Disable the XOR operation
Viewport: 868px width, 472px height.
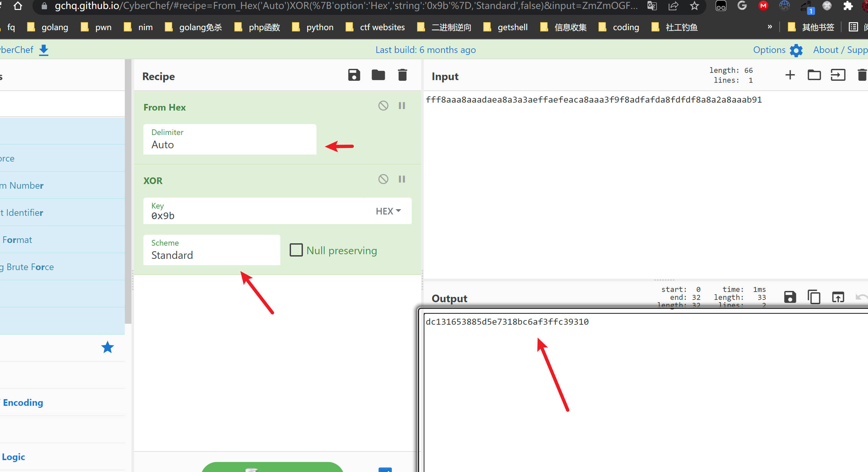pyautogui.click(x=383, y=179)
